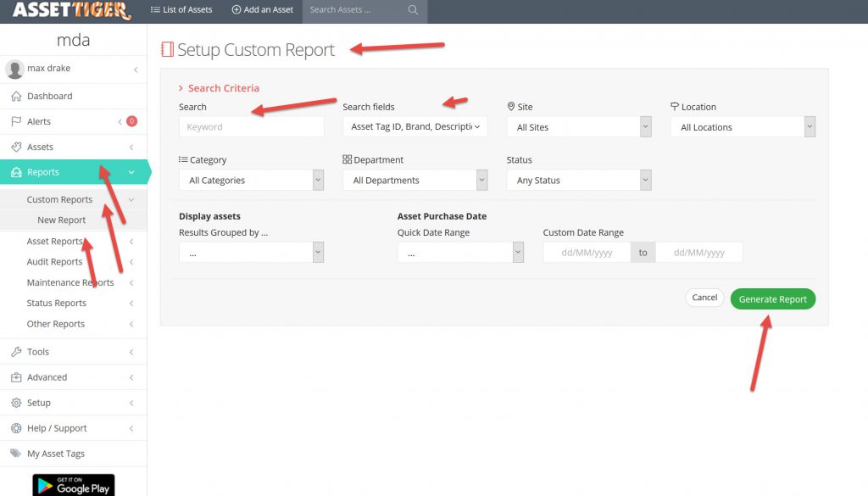Click the AssetTiger logo
The image size is (868, 496).
tap(71, 10)
